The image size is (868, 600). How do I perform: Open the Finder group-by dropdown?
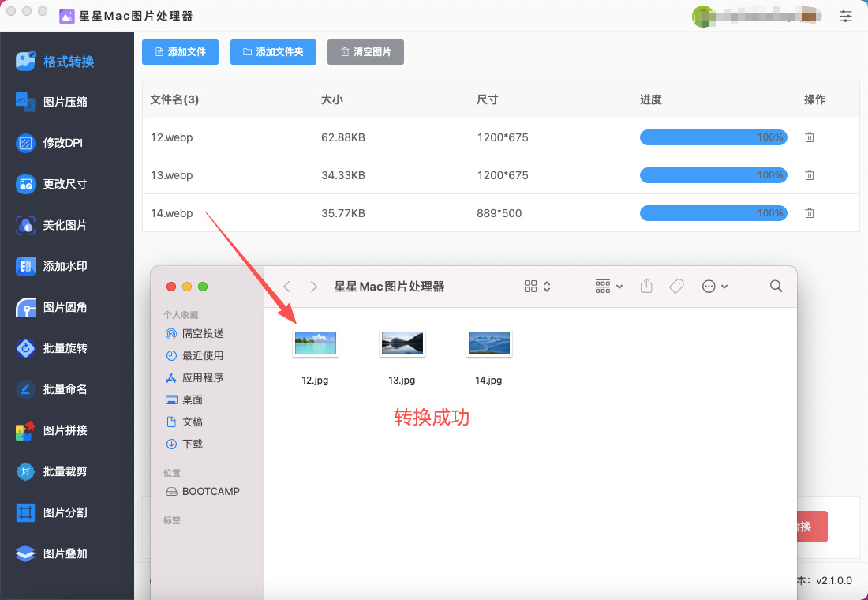pyautogui.click(x=608, y=287)
